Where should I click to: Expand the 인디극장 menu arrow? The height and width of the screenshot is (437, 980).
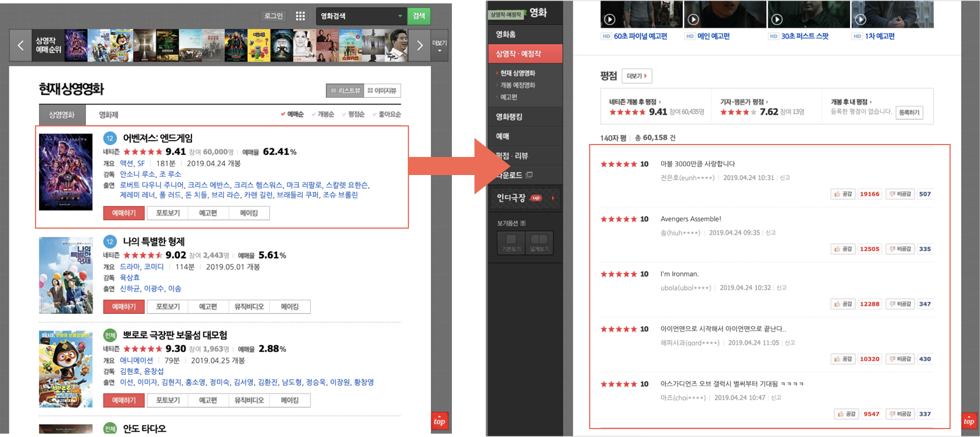tap(552, 198)
